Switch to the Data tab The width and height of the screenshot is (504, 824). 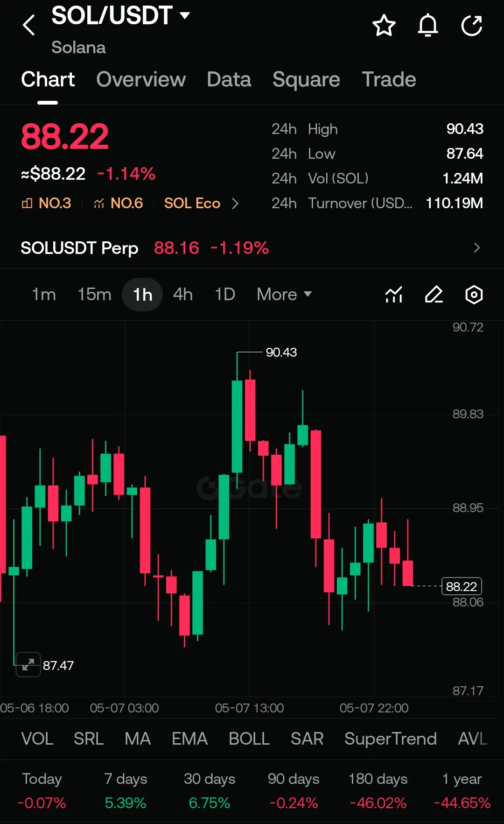pyautogui.click(x=229, y=79)
